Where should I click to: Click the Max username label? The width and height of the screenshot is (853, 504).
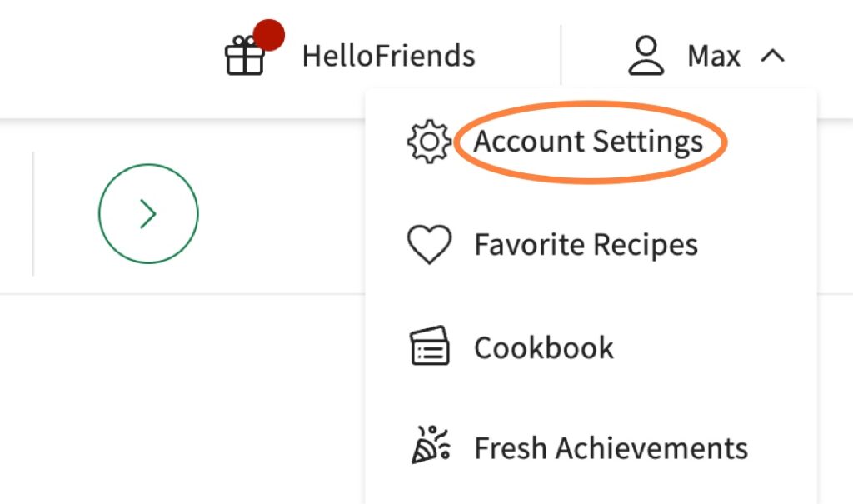point(713,57)
